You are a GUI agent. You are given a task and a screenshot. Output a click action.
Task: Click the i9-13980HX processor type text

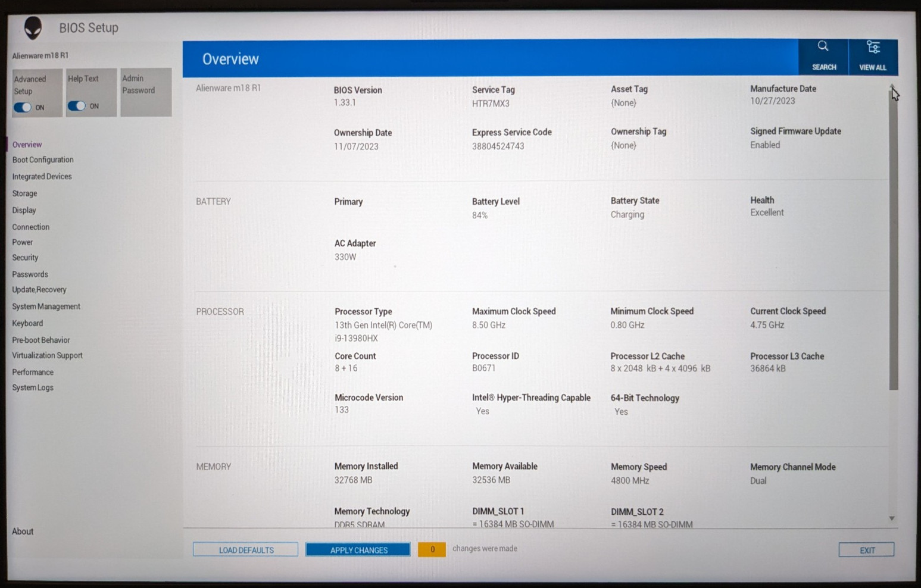click(356, 338)
